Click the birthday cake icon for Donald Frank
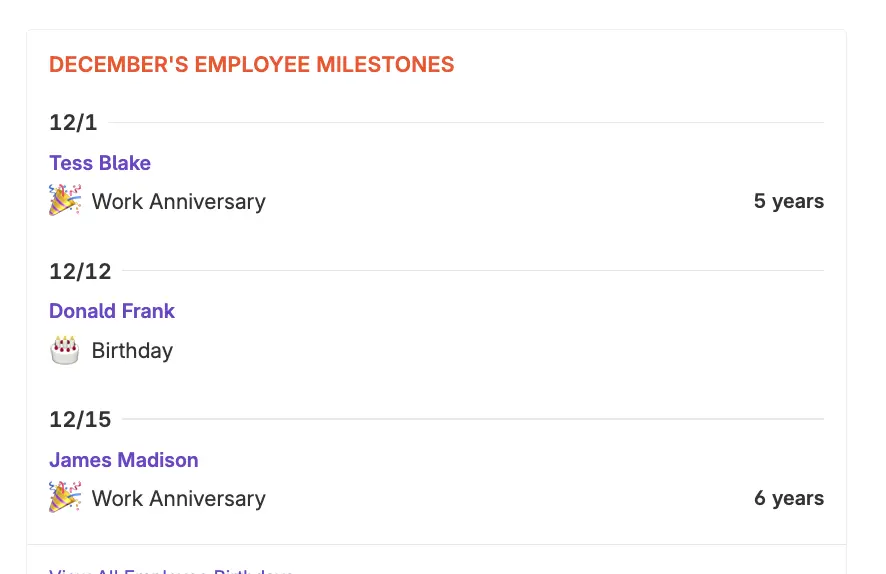 coord(65,350)
